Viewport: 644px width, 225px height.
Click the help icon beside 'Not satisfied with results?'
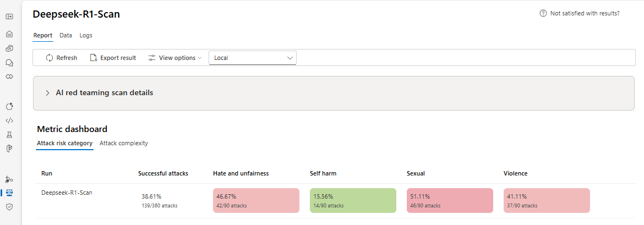pos(543,13)
